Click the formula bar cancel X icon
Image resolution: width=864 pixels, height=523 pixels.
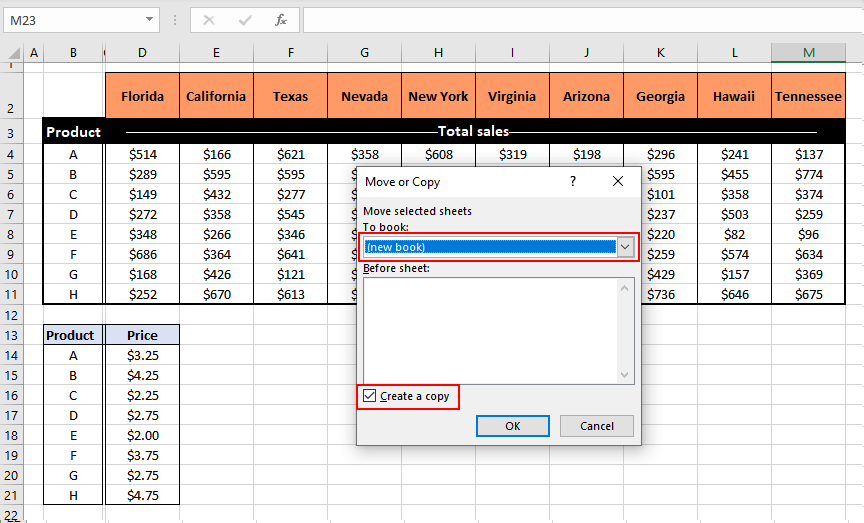pos(209,20)
